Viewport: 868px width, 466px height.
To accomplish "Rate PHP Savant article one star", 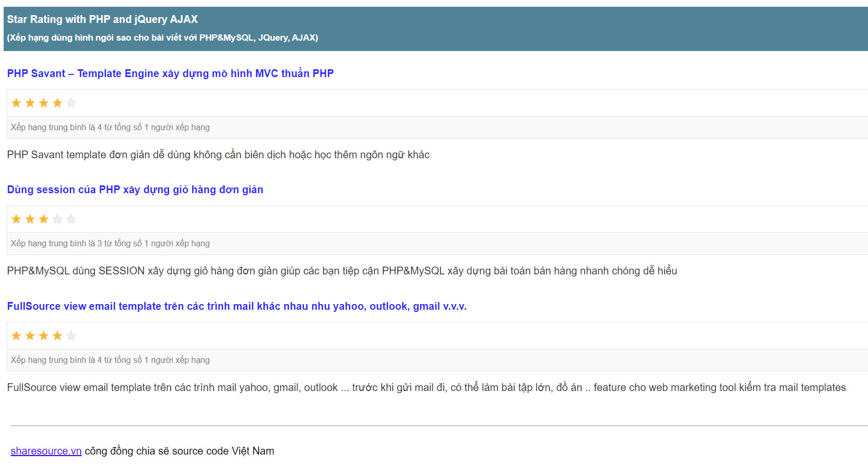I will tap(16, 103).
